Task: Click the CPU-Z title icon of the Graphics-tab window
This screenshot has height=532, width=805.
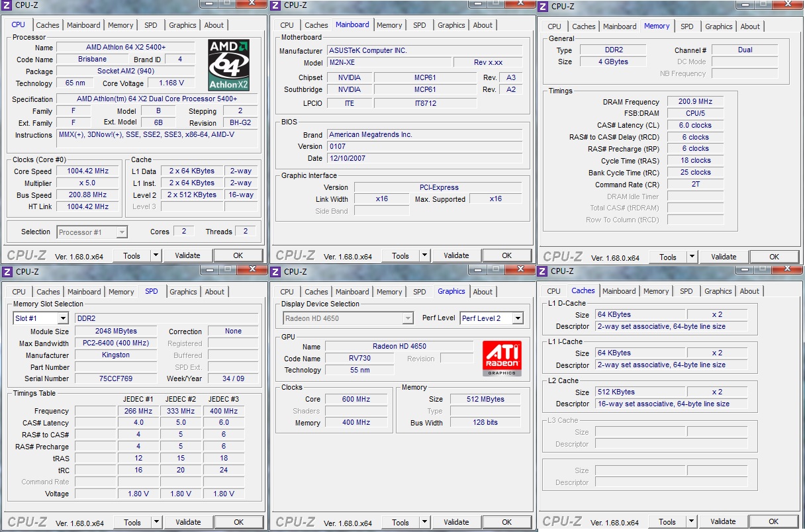Action: coord(275,271)
